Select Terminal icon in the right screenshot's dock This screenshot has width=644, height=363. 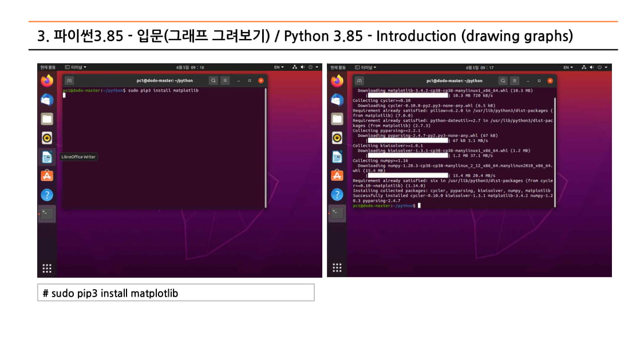click(x=337, y=214)
